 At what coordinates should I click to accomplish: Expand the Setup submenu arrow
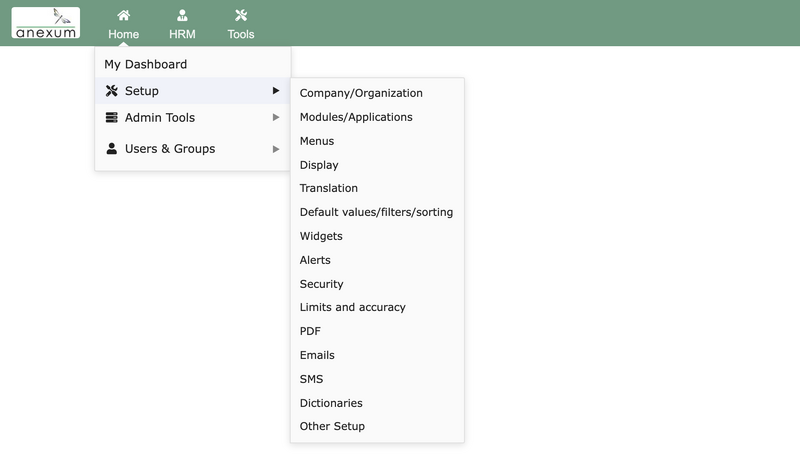276,91
